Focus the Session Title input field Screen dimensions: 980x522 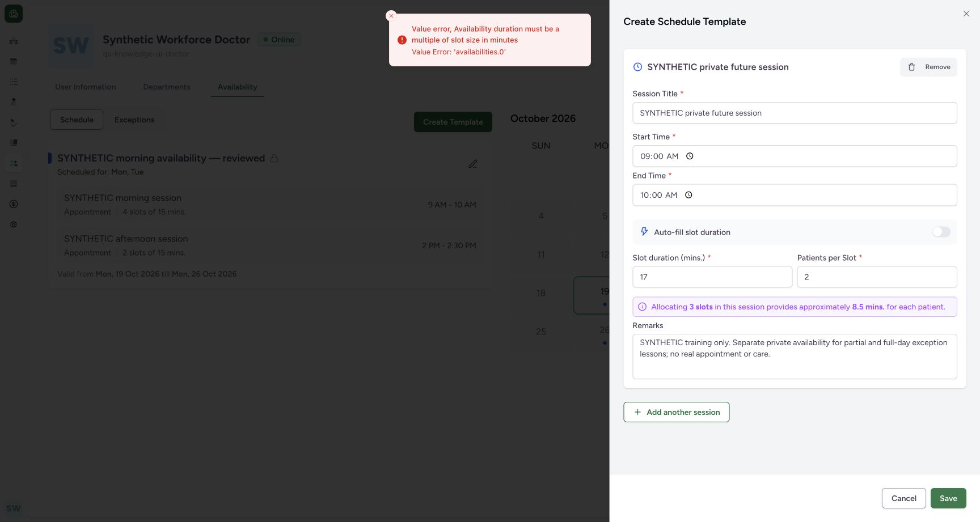tap(795, 113)
